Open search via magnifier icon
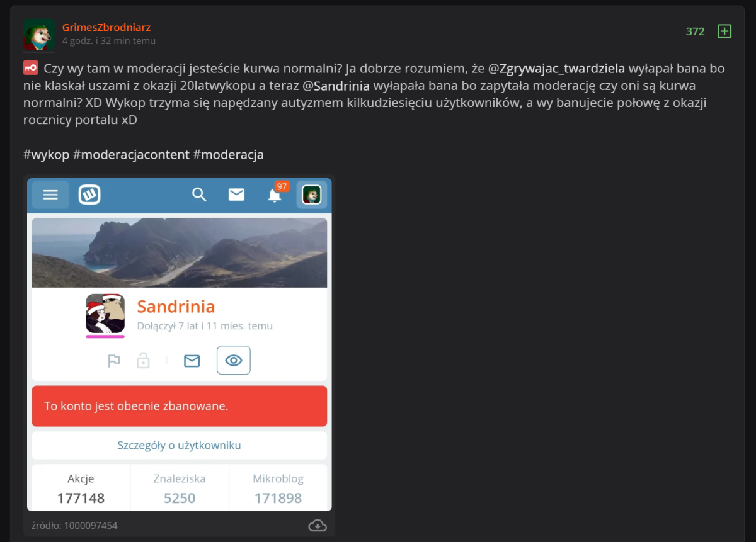This screenshot has width=756, height=542. [x=199, y=195]
